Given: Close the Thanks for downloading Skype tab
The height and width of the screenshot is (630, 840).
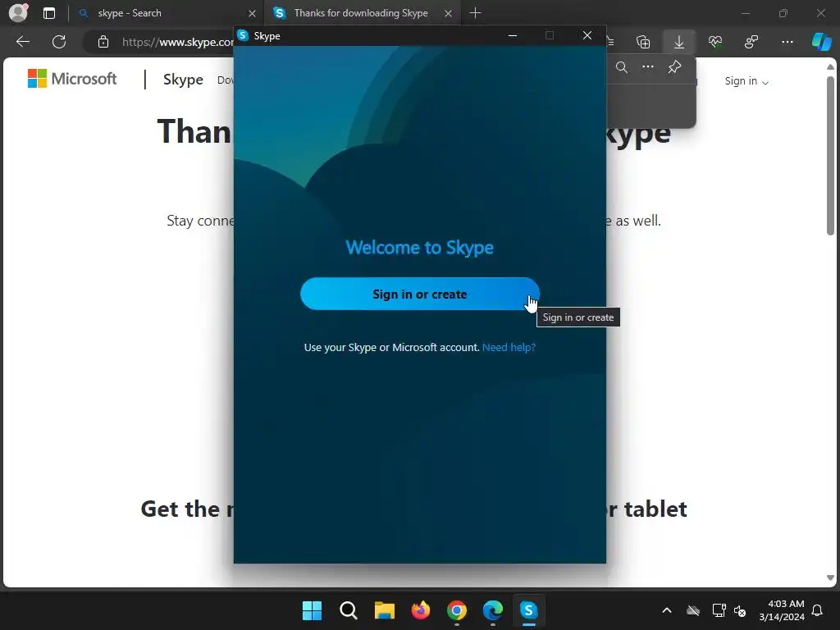Looking at the screenshot, I should (449, 13).
